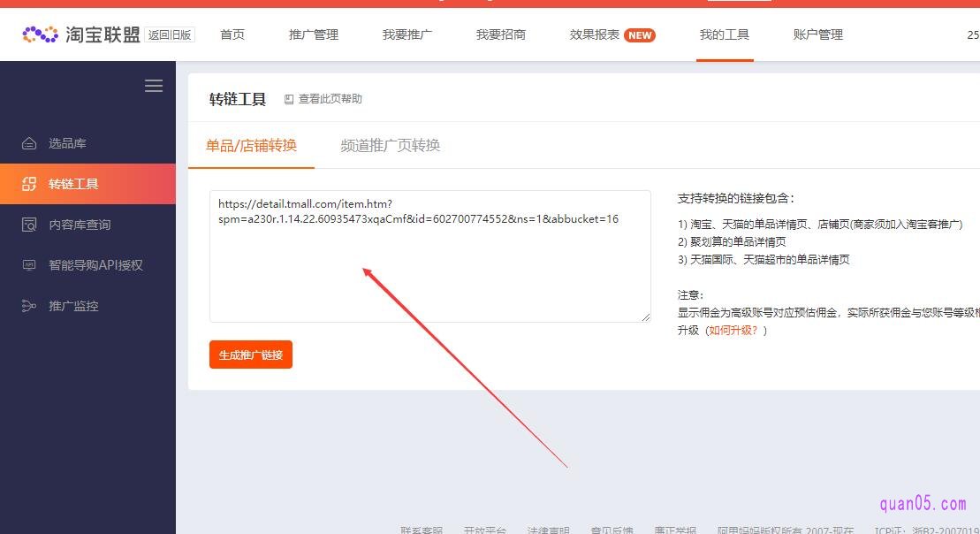Open the 联系客服 footer link
The image size is (980, 534).
pyautogui.click(x=422, y=530)
